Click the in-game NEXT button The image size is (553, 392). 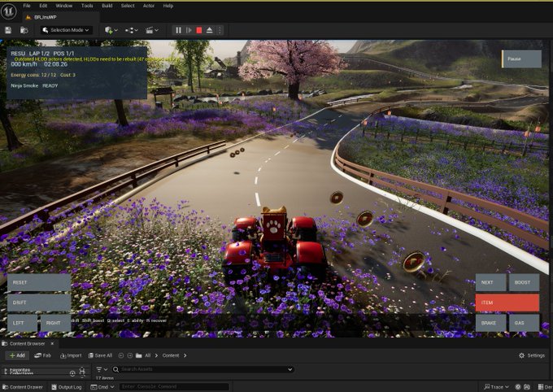pyautogui.click(x=490, y=283)
